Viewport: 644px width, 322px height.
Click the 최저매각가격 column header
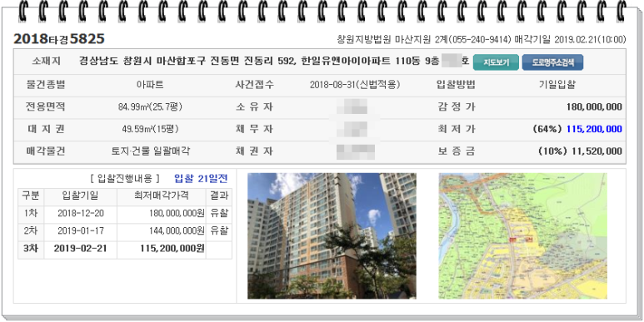click(x=162, y=196)
